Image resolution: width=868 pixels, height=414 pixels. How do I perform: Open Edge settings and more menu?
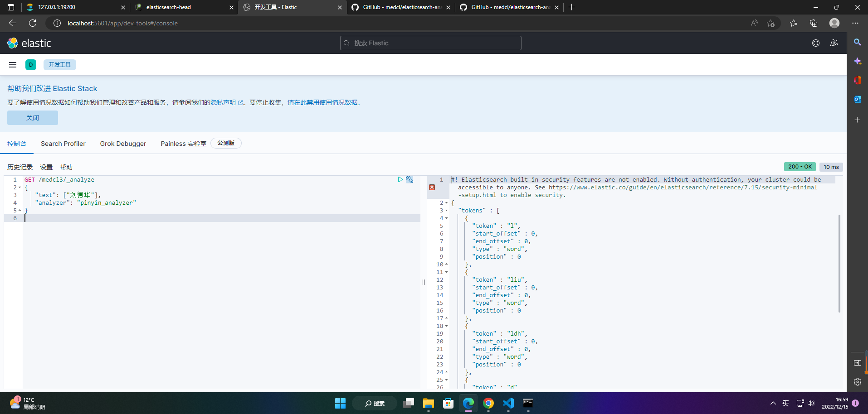(855, 23)
